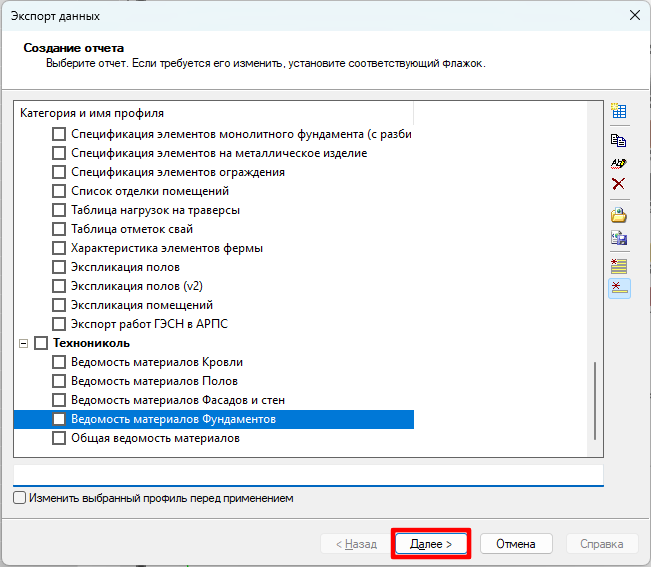Enable Изменить выбранный профиль перед применением
Viewport: 651px width, 567px height.
(x=20, y=498)
